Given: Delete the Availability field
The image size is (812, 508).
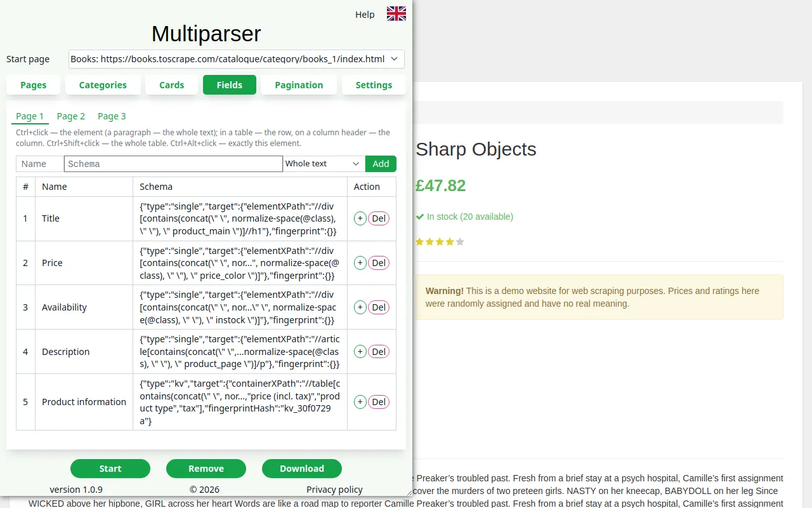Looking at the screenshot, I should click(379, 307).
